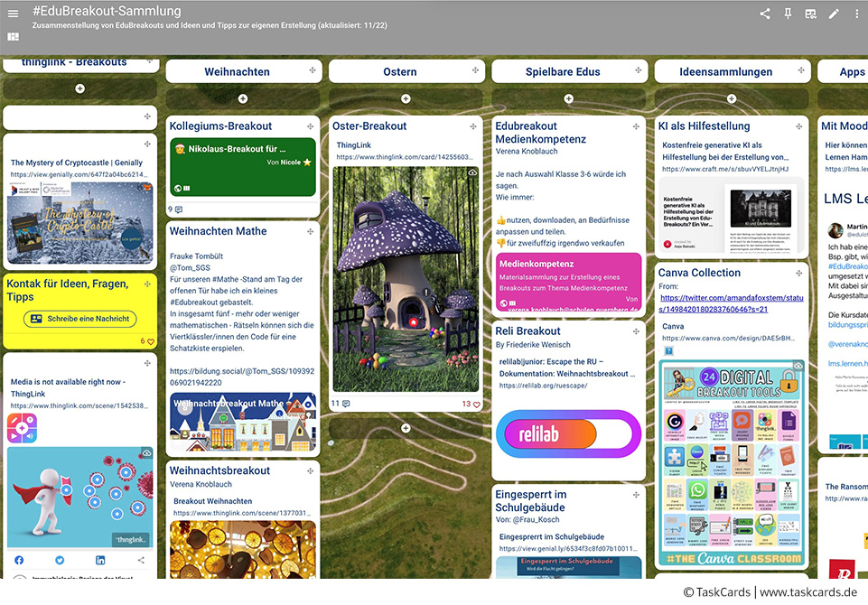Open the Oster-Breakout ThingLink URL
The width and height of the screenshot is (868, 605).
404,157
